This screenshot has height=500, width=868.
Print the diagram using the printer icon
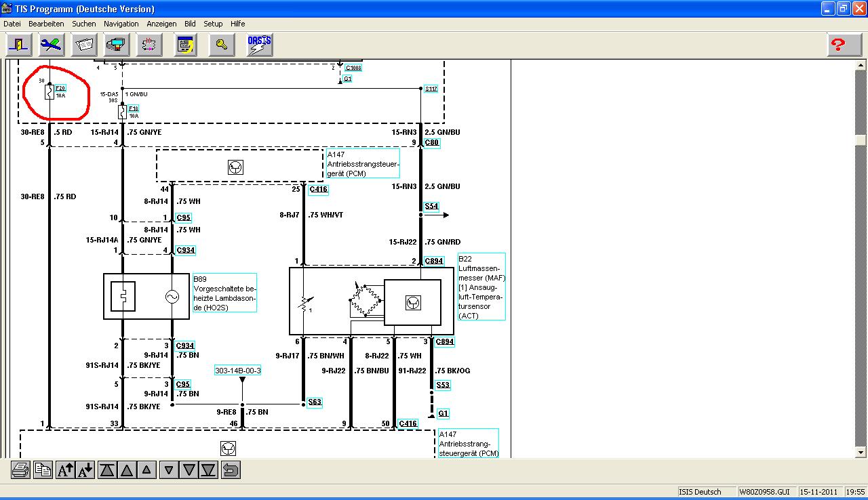[20, 470]
